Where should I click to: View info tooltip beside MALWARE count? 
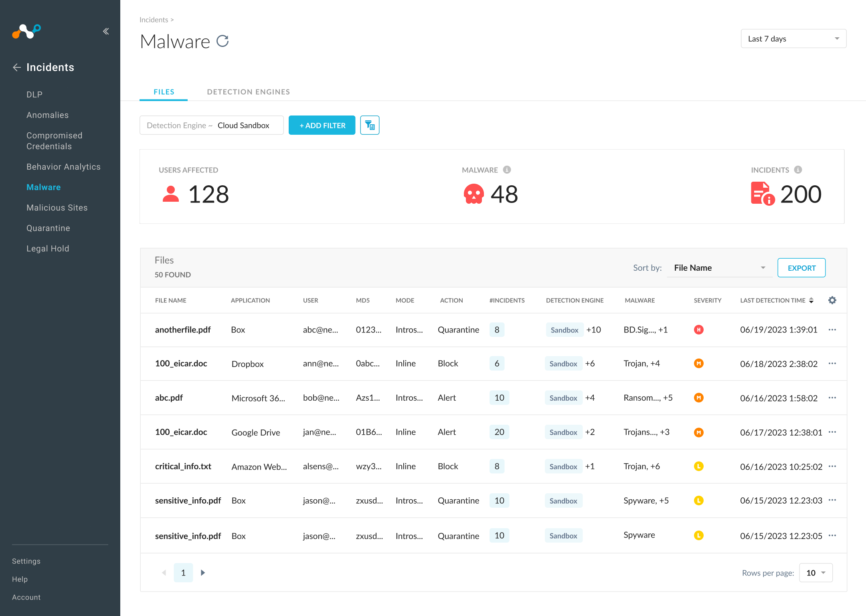(507, 170)
